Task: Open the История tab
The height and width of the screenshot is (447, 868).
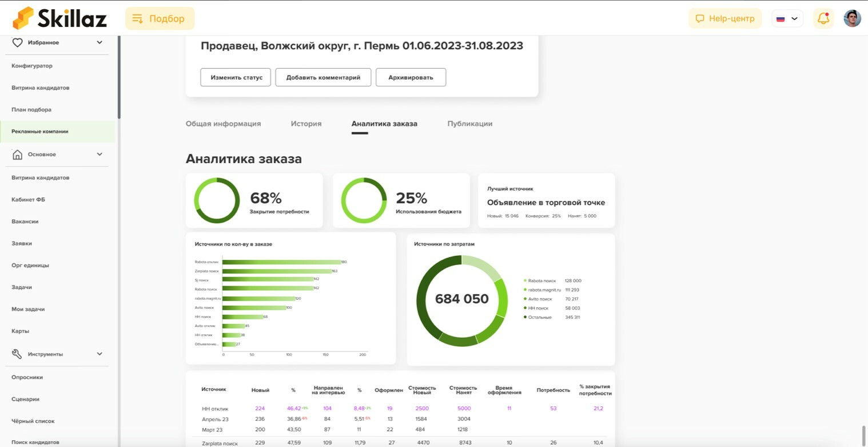Action: [x=306, y=123]
